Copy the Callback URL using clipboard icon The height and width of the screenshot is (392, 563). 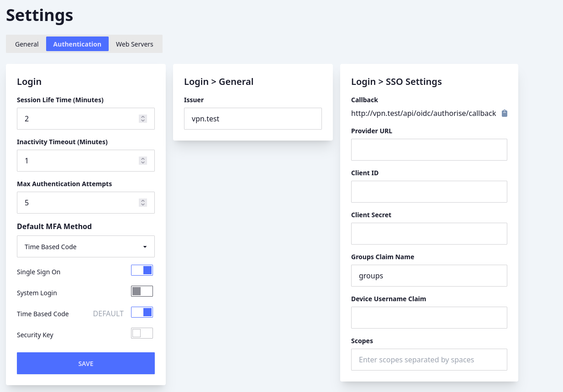[505, 114]
